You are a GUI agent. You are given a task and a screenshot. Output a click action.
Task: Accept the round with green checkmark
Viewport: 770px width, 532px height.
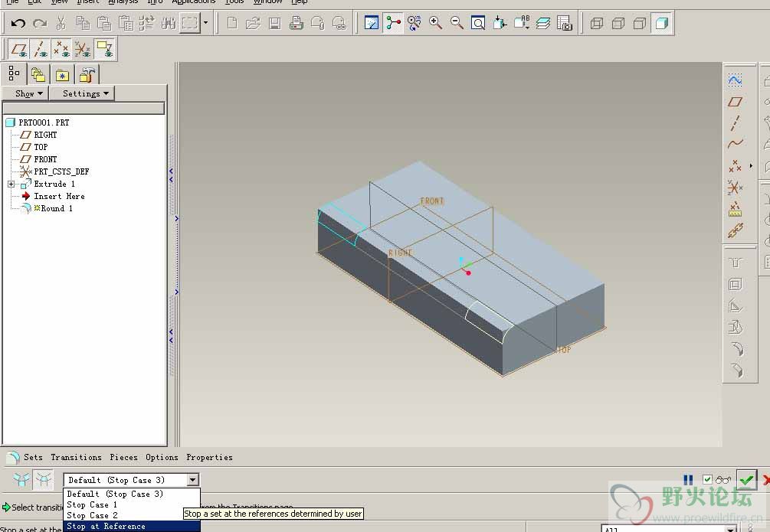click(747, 479)
